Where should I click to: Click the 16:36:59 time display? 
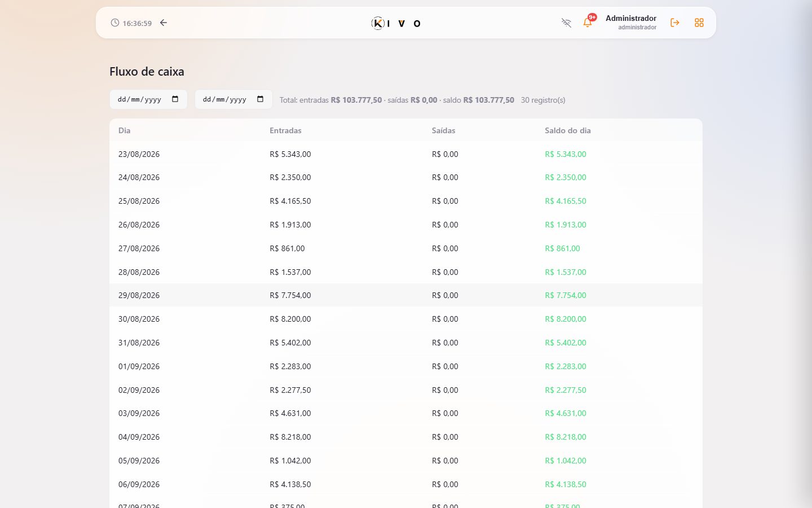(x=137, y=23)
